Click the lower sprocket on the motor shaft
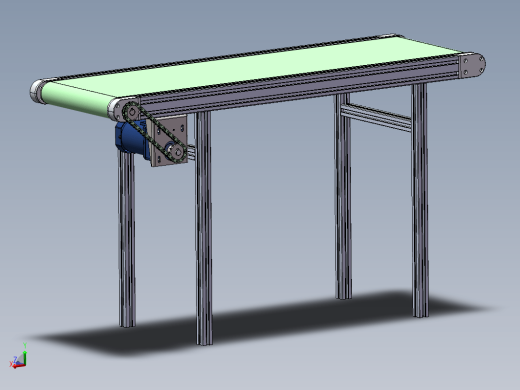Viewport: 520px width, 390px height. point(177,153)
